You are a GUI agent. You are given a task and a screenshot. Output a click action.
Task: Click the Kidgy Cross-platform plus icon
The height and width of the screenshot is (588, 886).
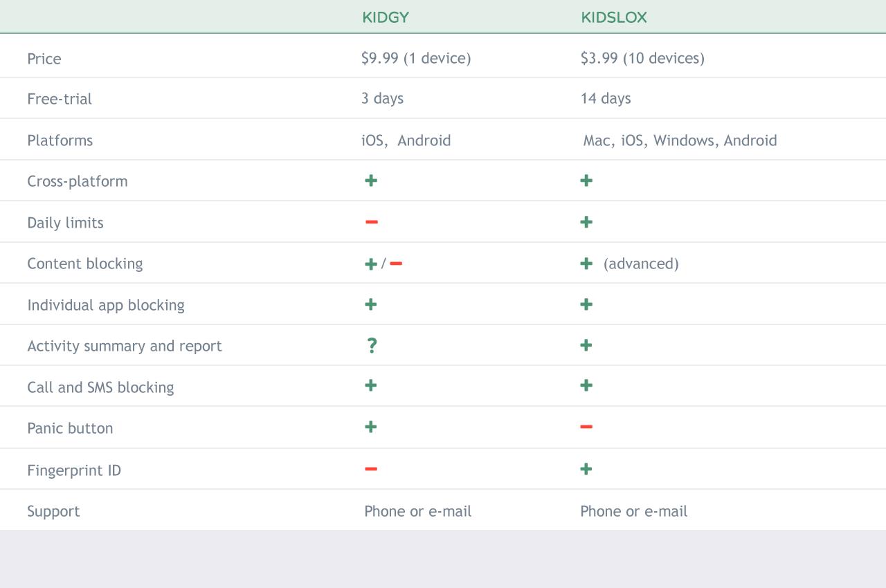pos(371,181)
